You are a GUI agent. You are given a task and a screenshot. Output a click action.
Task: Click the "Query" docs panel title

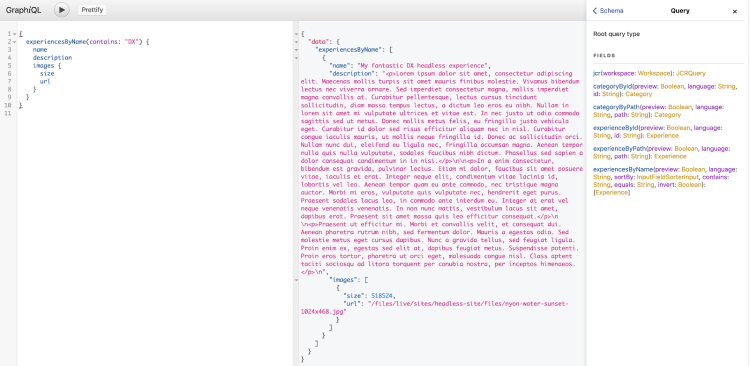pyautogui.click(x=680, y=11)
